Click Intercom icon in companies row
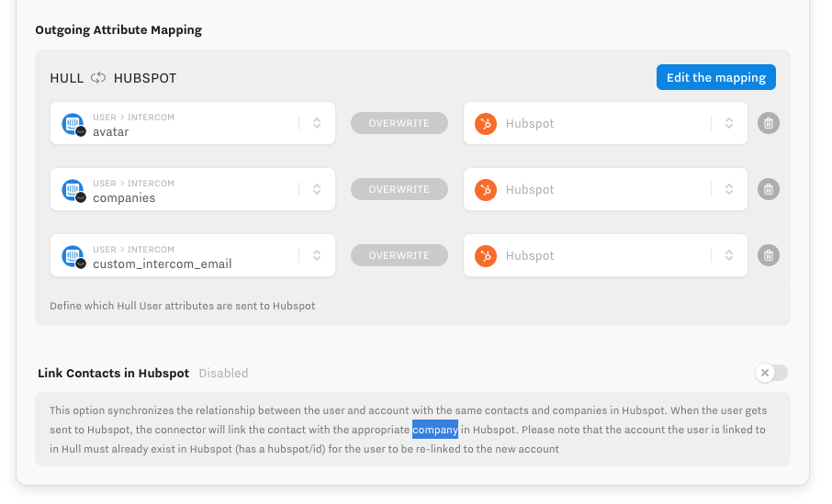The width and height of the screenshot is (832, 504). click(73, 190)
